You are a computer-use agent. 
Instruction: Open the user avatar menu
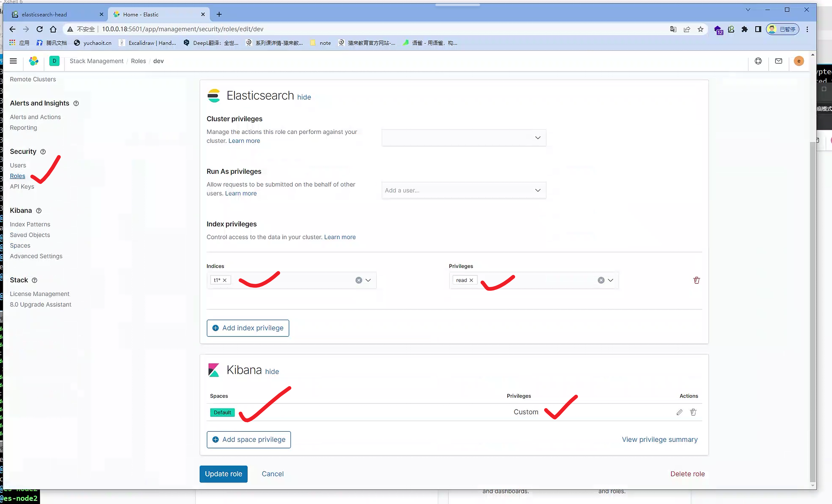coord(799,61)
